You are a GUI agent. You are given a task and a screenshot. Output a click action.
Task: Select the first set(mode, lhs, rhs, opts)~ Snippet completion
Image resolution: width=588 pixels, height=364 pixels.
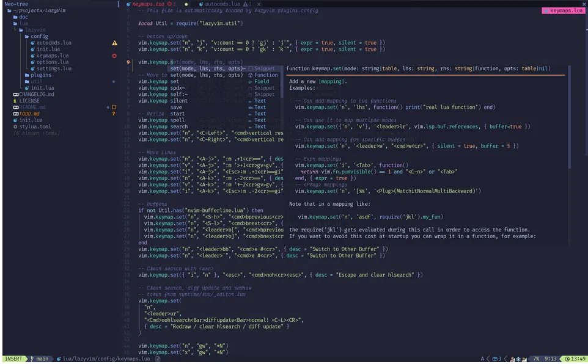point(224,68)
